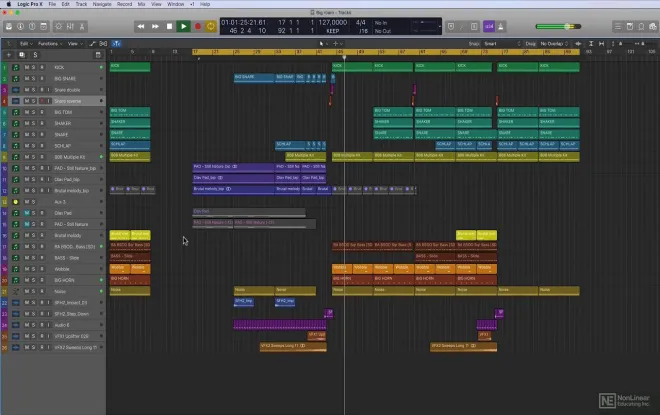This screenshot has height=415, width=660.
Task: Open the Track menu
Action: pyautogui.click(x=81, y=4)
